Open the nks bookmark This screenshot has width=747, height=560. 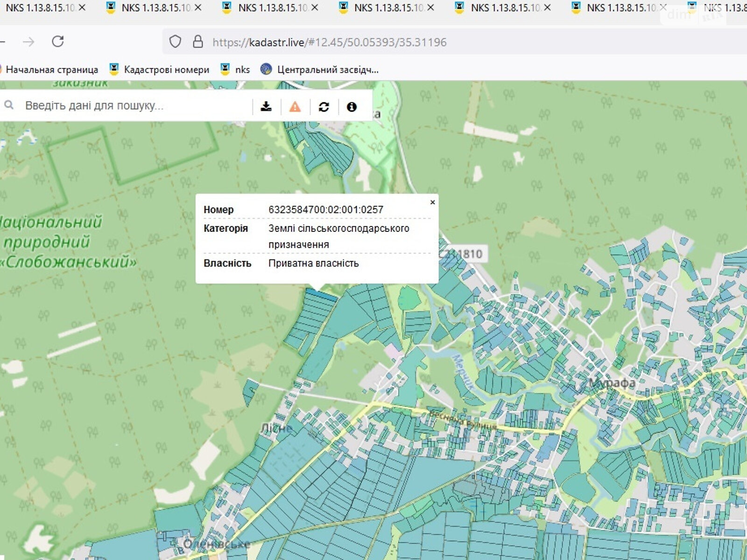pos(235,70)
